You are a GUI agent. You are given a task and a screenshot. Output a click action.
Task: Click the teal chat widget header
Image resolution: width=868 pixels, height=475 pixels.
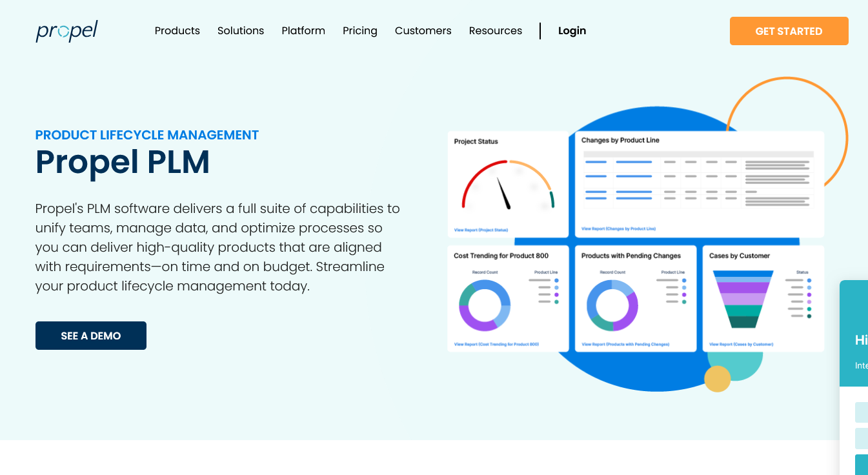pos(854,336)
